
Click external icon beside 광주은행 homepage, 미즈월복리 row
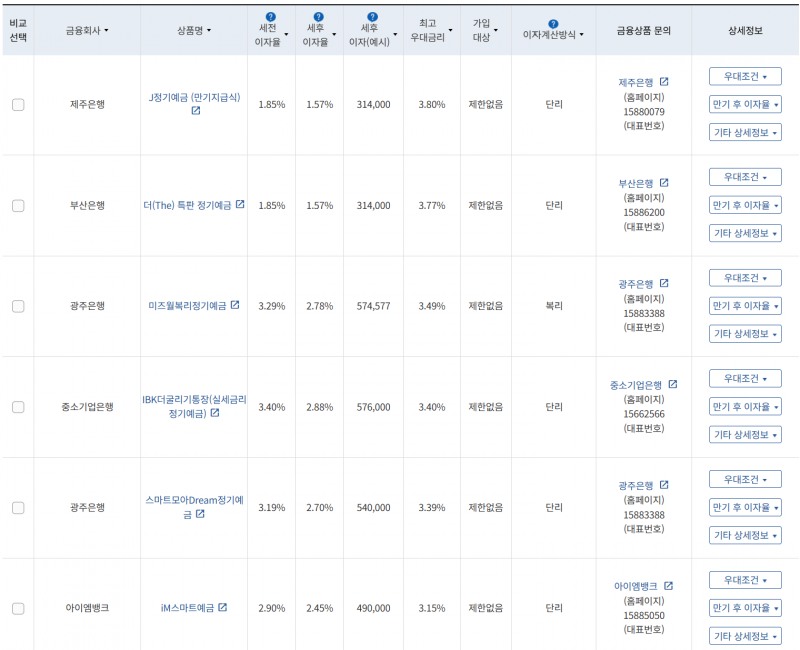coord(664,283)
